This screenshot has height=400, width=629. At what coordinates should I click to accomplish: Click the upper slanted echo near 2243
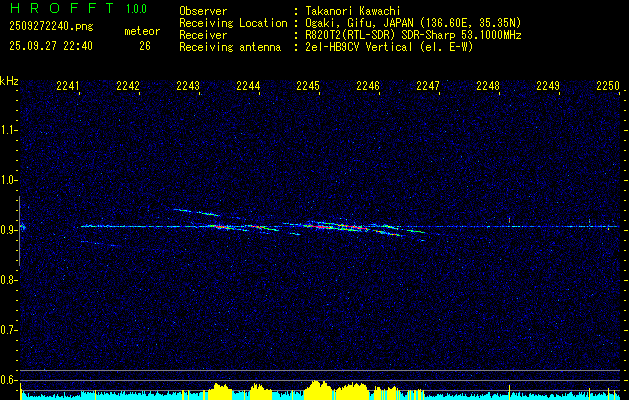[x=197, y=212]
